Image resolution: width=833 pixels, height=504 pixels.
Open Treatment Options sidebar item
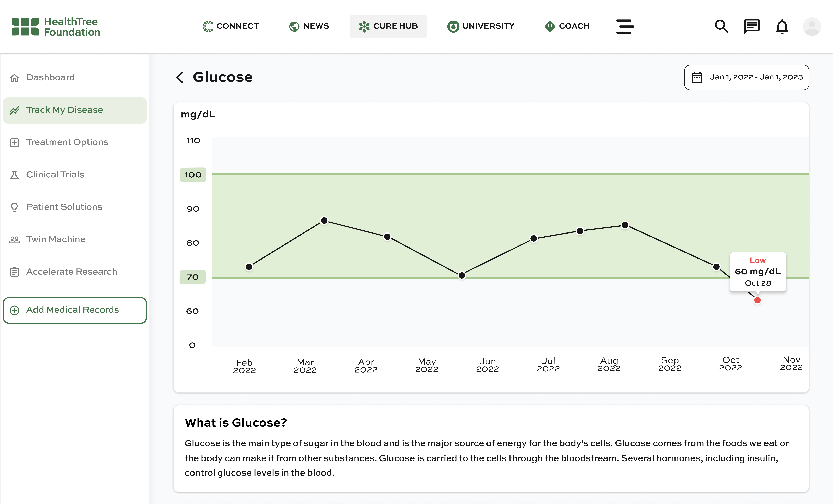click(x=75, y=143)
